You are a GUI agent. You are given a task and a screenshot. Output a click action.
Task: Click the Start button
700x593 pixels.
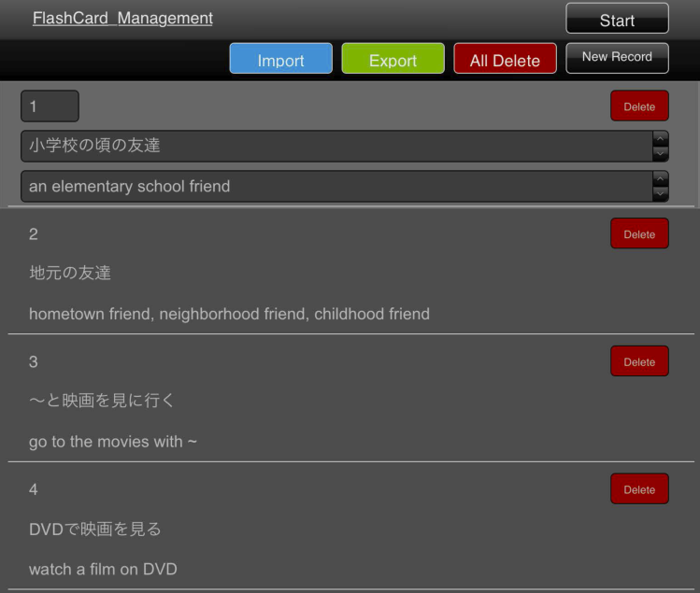617,19
